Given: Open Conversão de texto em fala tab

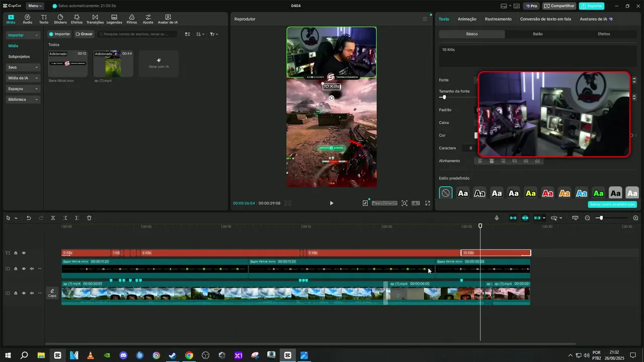Looking at the screenshot, I should point(545,19).
